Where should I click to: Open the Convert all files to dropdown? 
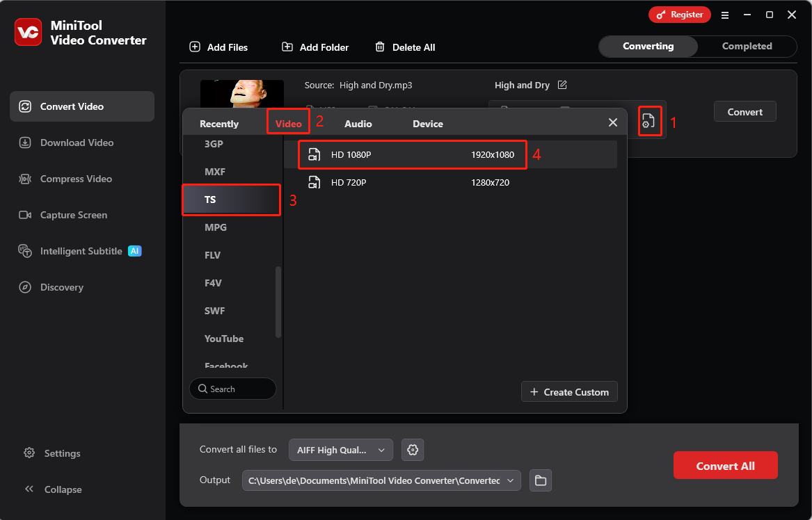(340, 450)
